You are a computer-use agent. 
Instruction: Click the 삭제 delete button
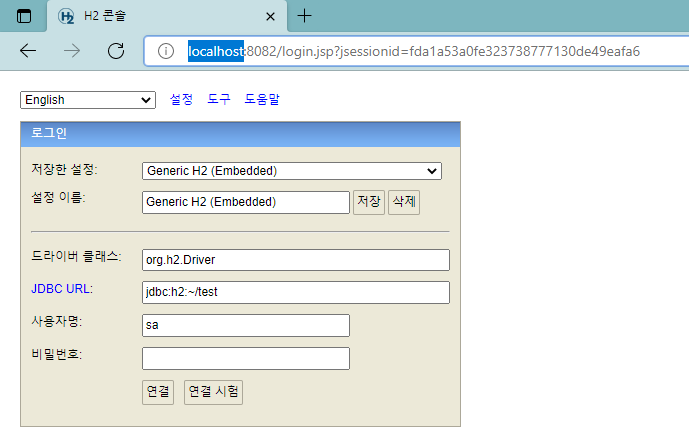click(404, 202)
